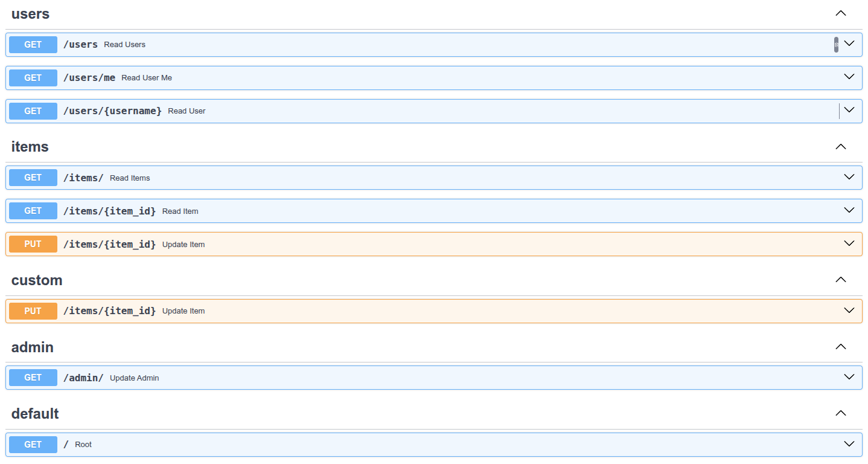The width and height of the screenshot is (868, 464).
Task: Collapse the items section using its chevron
Action: pos(840,147)
